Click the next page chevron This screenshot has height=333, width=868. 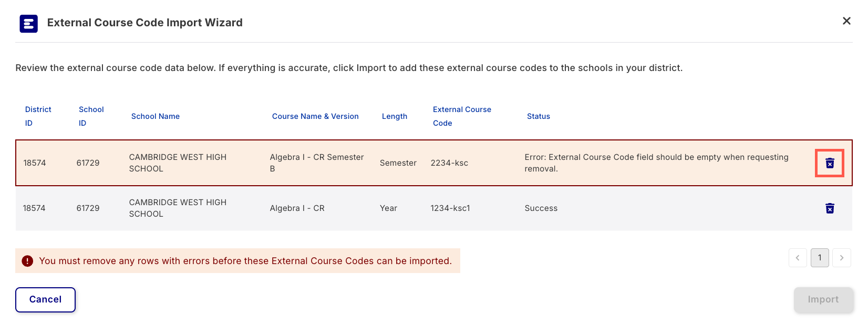click(842, 258)
